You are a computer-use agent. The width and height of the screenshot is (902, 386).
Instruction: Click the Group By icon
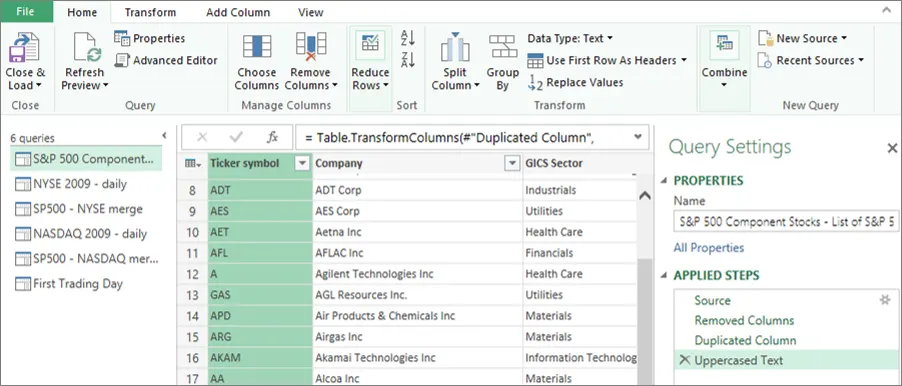click(503, 46)
